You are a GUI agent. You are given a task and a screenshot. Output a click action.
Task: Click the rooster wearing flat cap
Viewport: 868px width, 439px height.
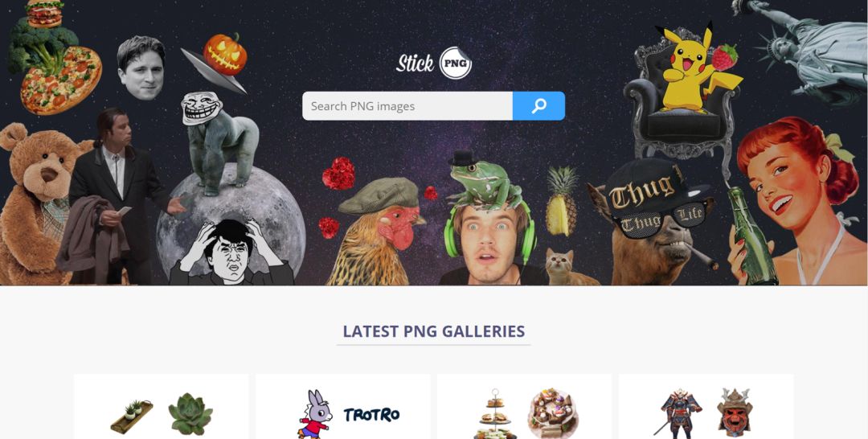coord(375,232)
